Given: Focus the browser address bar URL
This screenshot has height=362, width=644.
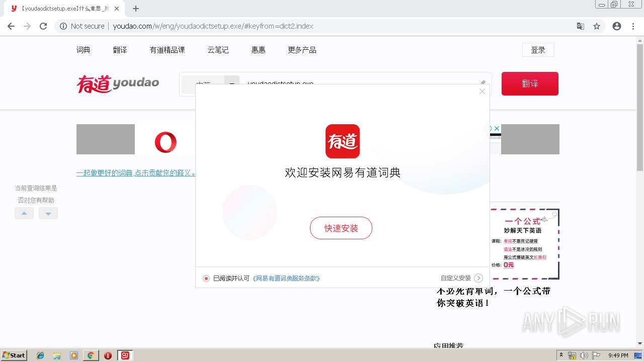Looking at the screenshot, I should point(213,26).
